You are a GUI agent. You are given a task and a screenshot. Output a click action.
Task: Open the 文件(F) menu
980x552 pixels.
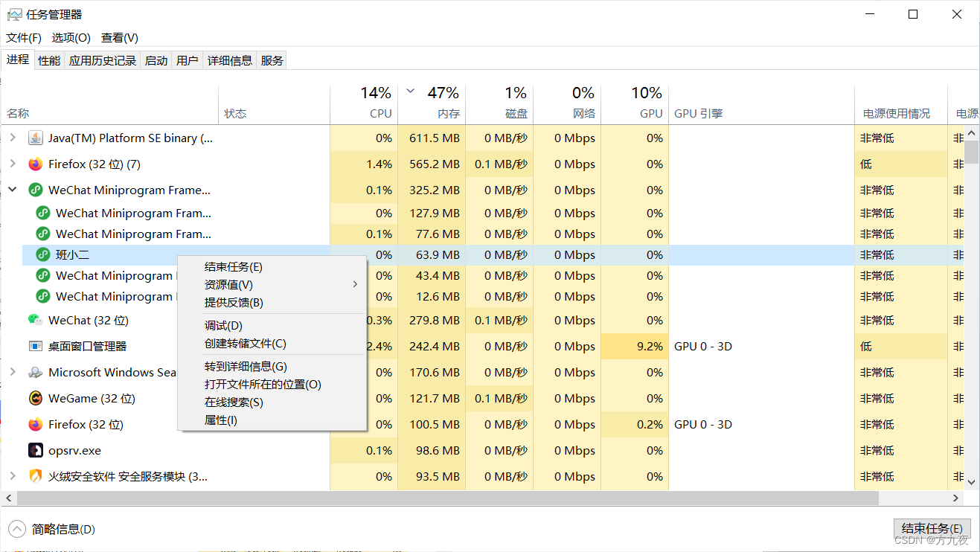tap(24, 38)
